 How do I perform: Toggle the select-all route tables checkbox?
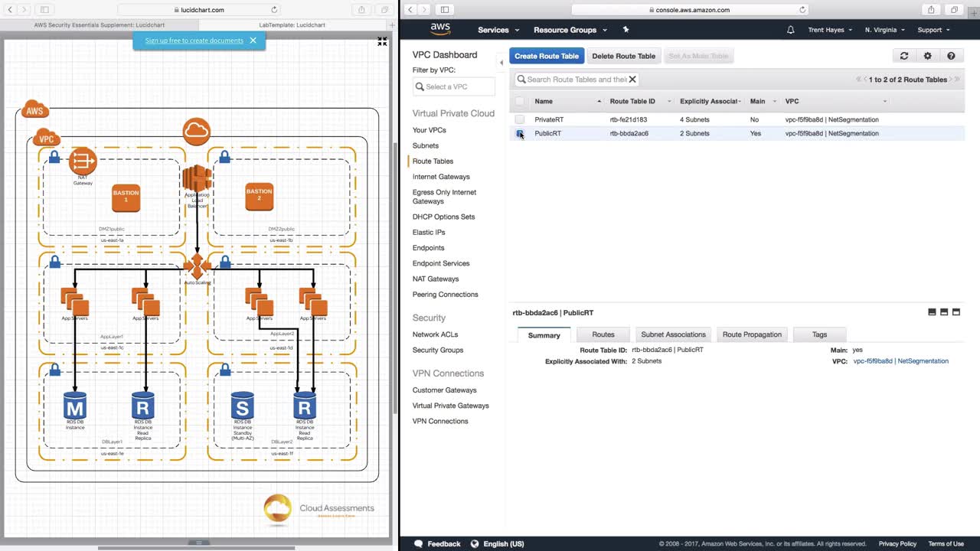pyautogui.click(x=520, y=101)
